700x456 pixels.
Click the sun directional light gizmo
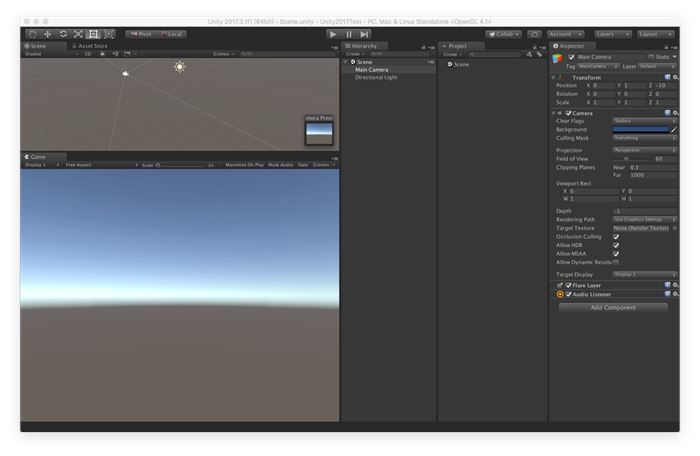179,67
